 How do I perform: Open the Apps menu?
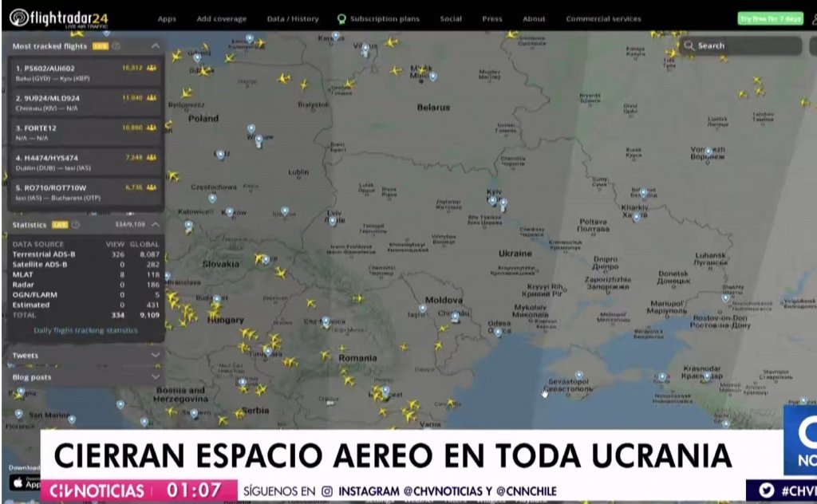167,18
